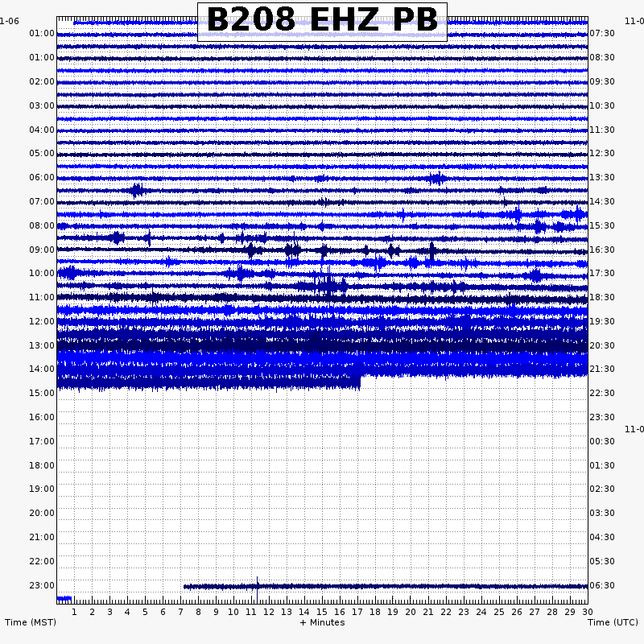
Task: Click the tall spike on the 06:30 UTC trace
Action: 257,588
